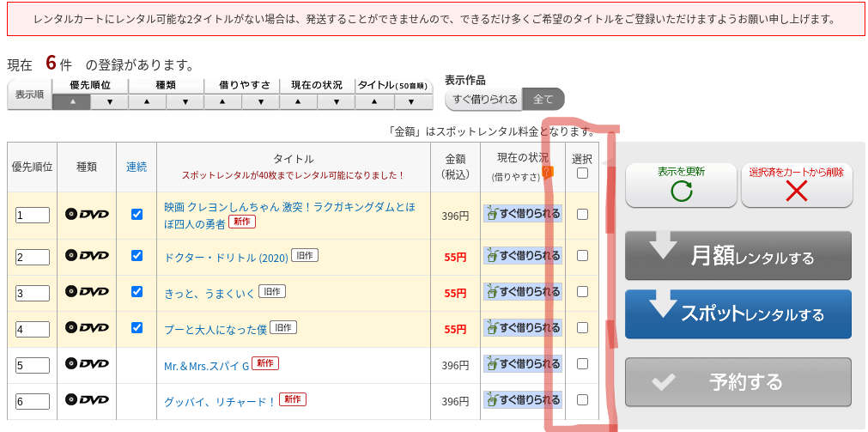Image resolution: width=868 pixels, height=432 pixels.
Task: Show 全て titles
Action: pyautogui.click(x=543, y=99)
